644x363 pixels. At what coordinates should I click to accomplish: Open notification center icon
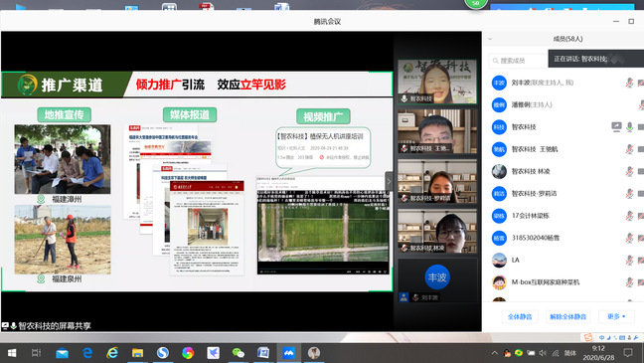pos(628,353)
